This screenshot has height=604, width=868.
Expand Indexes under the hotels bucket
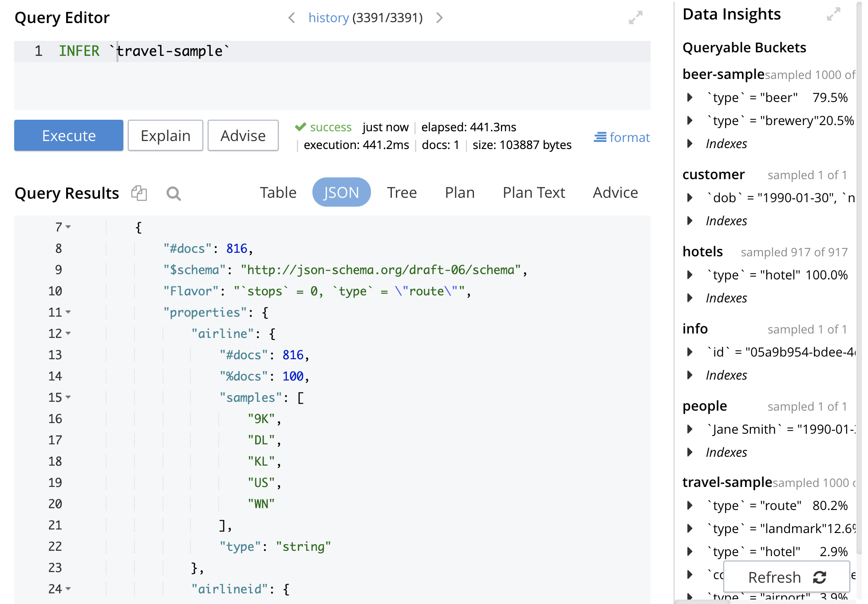coord(690,298)
